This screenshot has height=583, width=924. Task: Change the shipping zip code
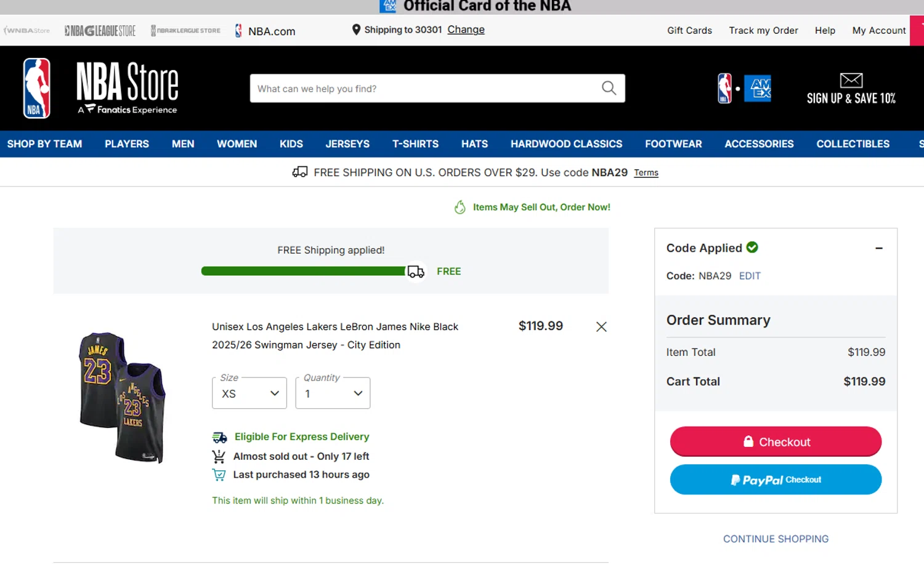(x=466, y=30)
